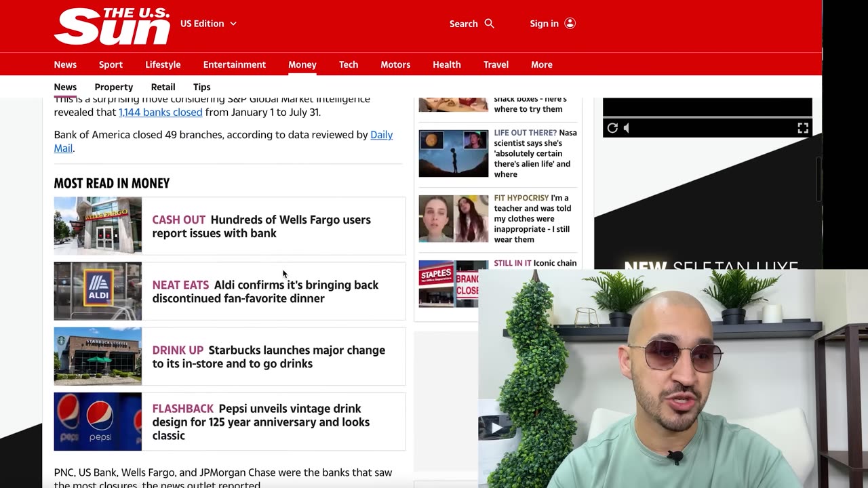Click the Pepsi logos thumbnail
868x488 pixels.
pos(98,422)
